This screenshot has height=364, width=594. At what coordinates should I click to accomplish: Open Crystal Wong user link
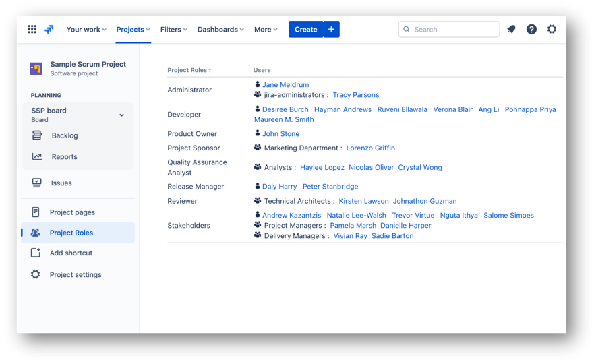(420, 167)
